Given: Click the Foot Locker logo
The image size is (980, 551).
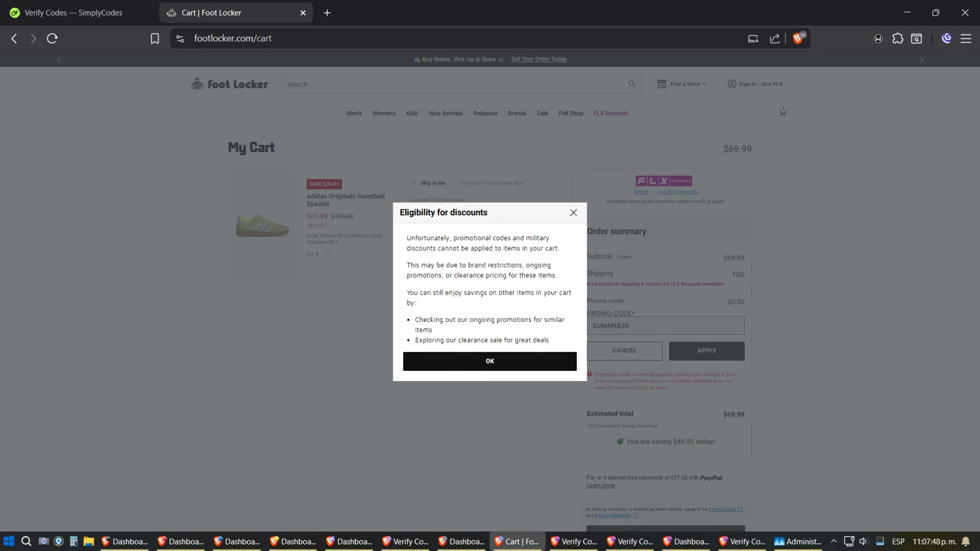Looking at the screenshot, I should [229, 84].
